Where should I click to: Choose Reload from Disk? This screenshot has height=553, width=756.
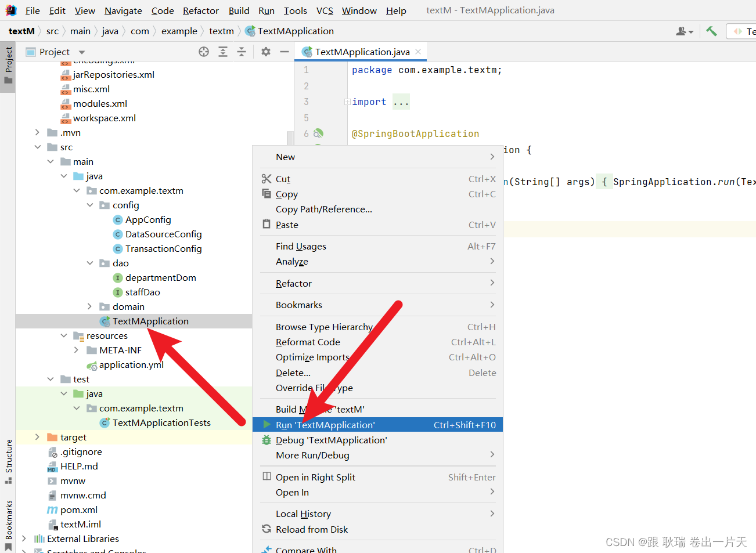point(377,529)
